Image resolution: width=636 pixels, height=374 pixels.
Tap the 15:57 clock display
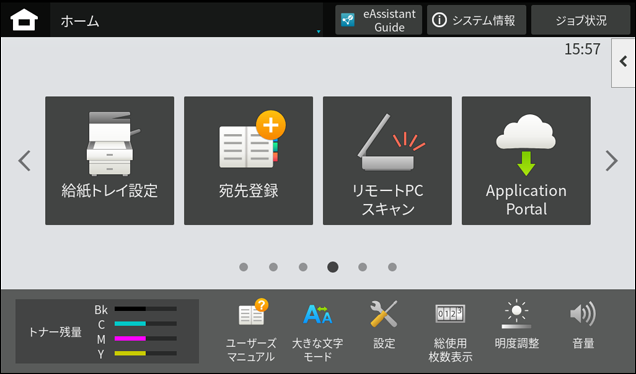[582, 49]
